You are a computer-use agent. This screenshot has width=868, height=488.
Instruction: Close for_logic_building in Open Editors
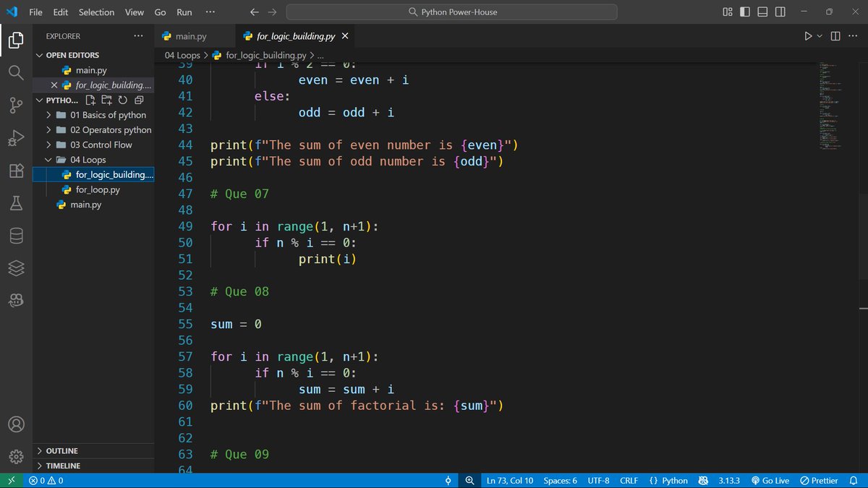click(x=54, y=85)
